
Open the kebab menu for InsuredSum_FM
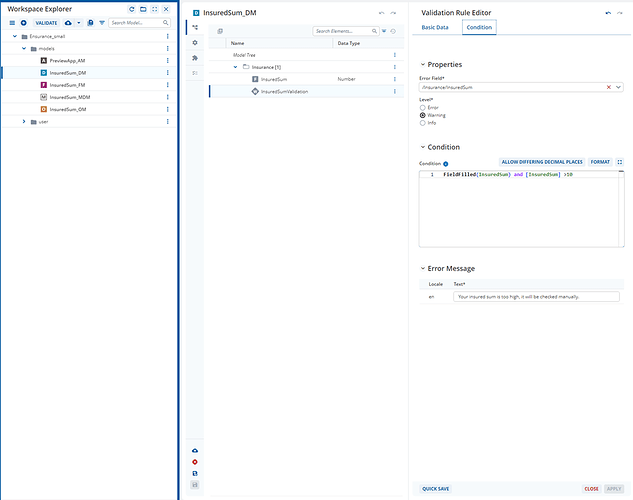coord(168,85)
